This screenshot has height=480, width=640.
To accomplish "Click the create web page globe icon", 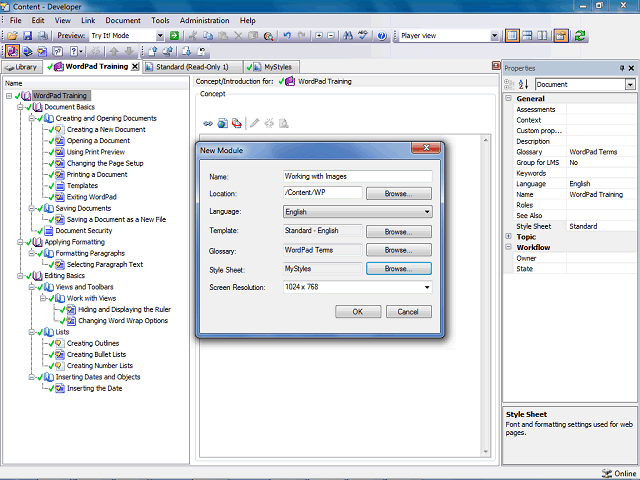I will pos(222,123).
